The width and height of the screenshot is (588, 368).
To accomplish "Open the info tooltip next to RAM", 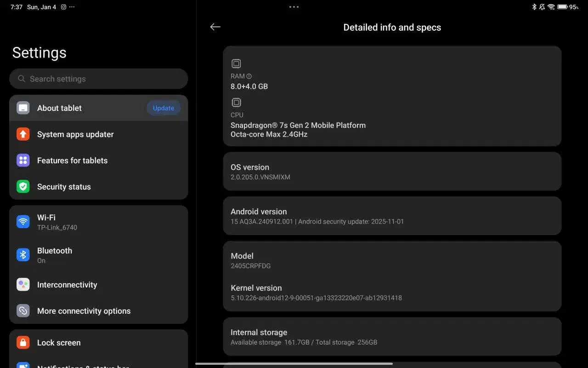I will tap(249, 76).
